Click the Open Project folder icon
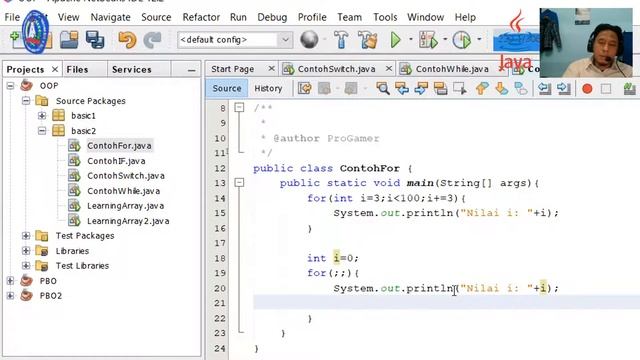The height and width of the screenshot is (360, 640). pos(69,40)
